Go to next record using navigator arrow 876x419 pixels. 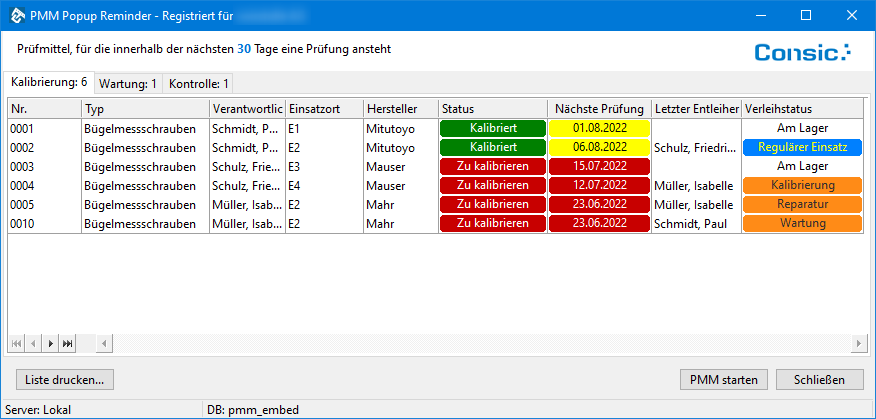[x=51, y=343]
